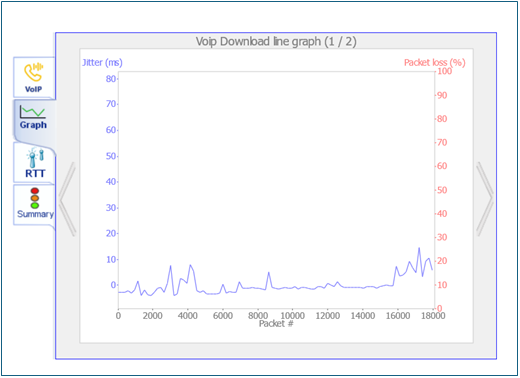520x378 pixels.
Task: Click the RTT antenna towers icon
Action: click(35, 158)
